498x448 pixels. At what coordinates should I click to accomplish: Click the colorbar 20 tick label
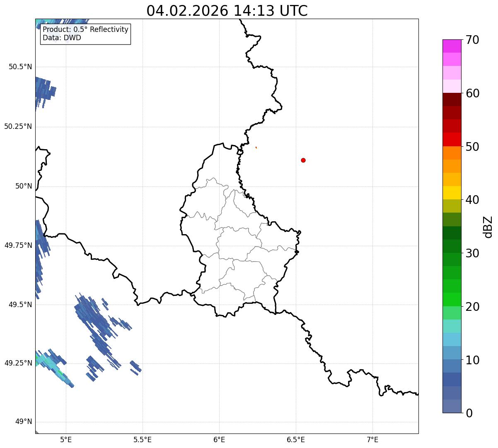click(472, 307)
